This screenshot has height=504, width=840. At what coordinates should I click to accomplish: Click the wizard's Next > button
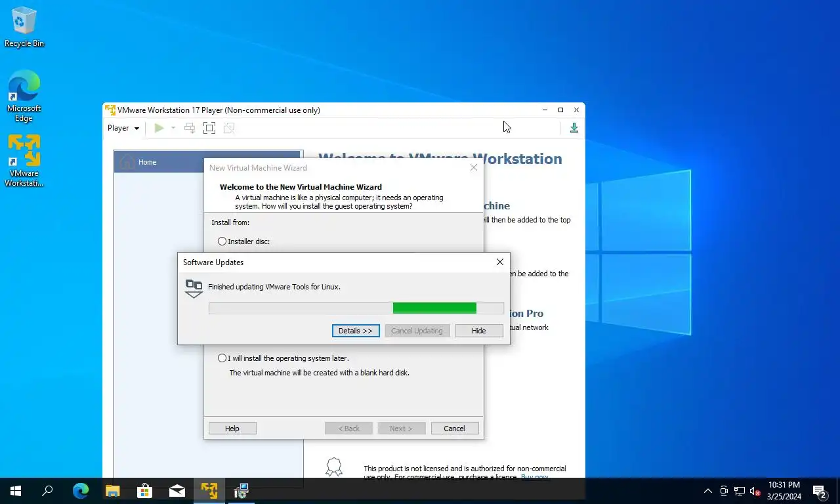[x=402, y=429]
